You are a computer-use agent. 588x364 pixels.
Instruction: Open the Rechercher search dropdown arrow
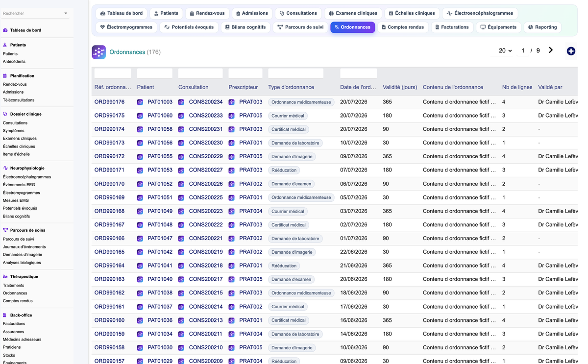[66, 14]
